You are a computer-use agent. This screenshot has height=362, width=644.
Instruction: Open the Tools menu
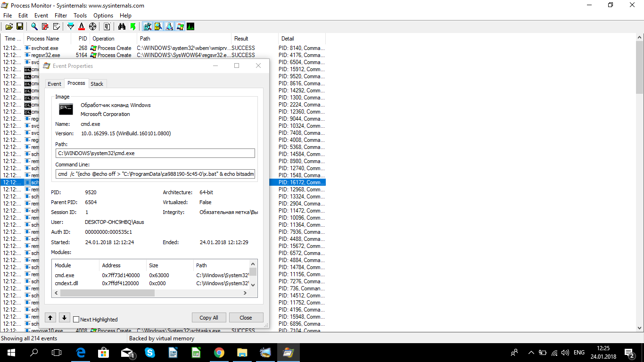pyautogui.click(x=80, y=16)
